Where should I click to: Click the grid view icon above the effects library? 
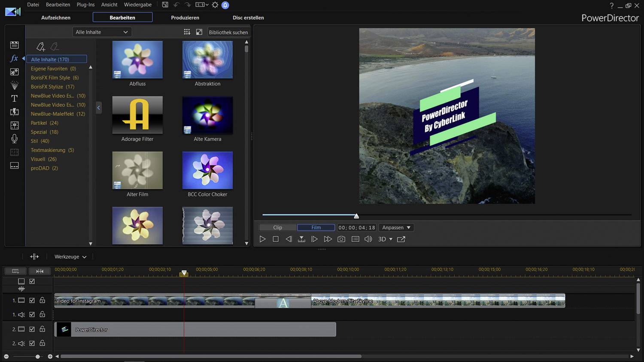tap(187, 32)
